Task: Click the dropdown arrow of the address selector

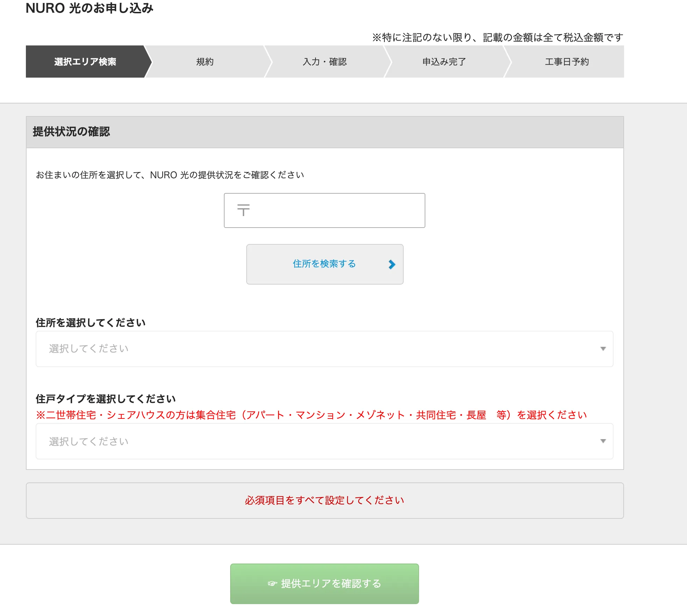Action: click(603, 349)
